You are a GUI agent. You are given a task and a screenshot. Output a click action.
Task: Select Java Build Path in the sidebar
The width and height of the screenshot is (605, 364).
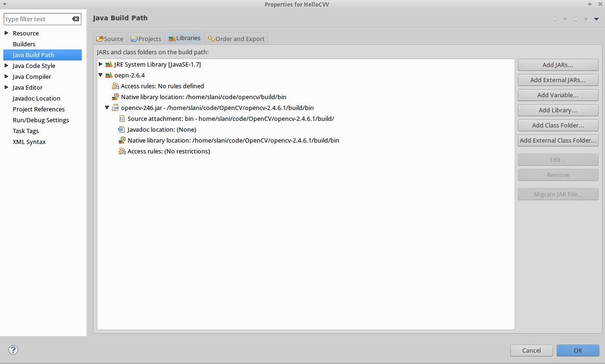[x=42, y=55]
